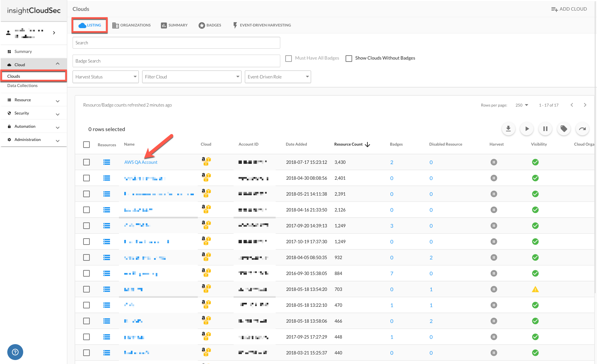
Task: Open resources list icon in the 2,126 row
Action: point(107,210)
